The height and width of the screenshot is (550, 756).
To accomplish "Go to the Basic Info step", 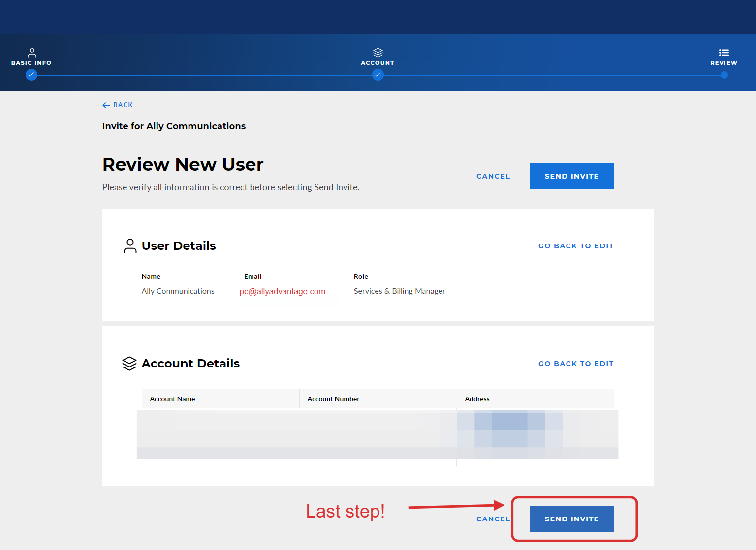I will click(x=31, y=63).
